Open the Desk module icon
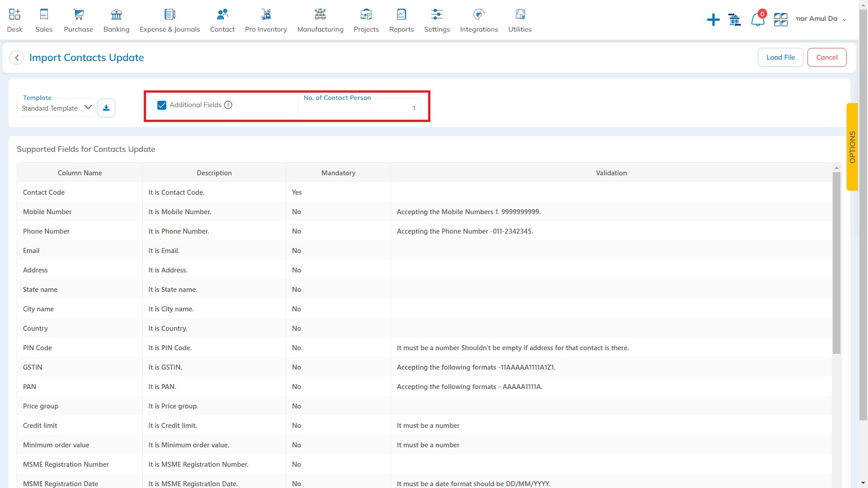Image resolution: width=868 pixels, height=488 pixels. [x=14, y=14]
